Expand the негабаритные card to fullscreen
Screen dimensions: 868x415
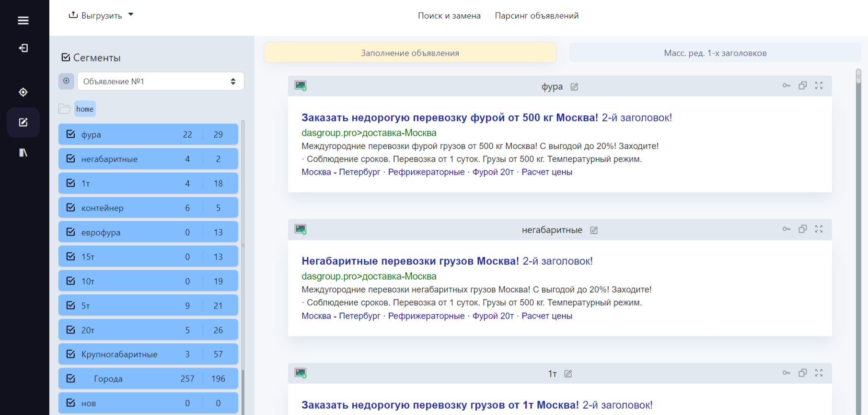click(819, 229)
